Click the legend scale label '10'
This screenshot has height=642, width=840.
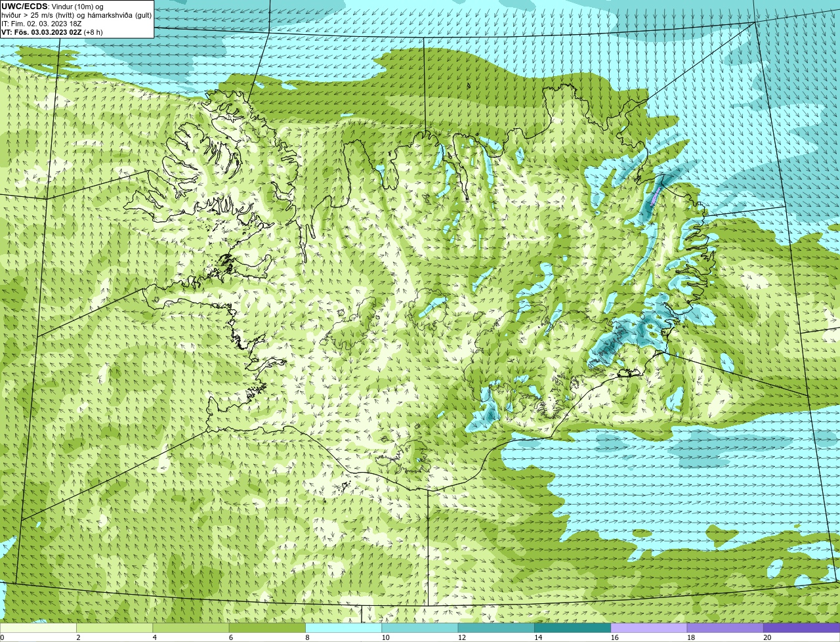[385, 637]
